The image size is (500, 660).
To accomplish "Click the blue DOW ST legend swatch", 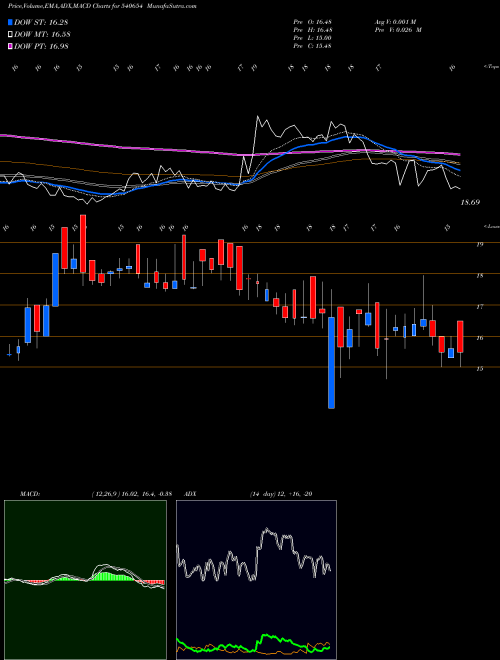I will 10,22.
